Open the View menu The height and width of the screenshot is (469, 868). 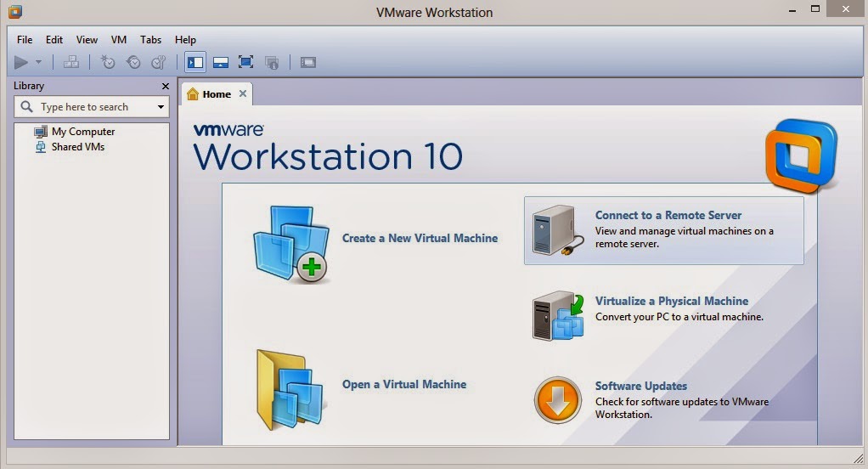[87, 40]
